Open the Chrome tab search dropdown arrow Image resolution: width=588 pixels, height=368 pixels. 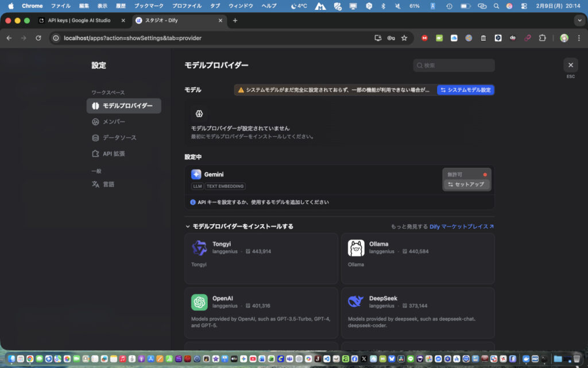tap(579, 20)
